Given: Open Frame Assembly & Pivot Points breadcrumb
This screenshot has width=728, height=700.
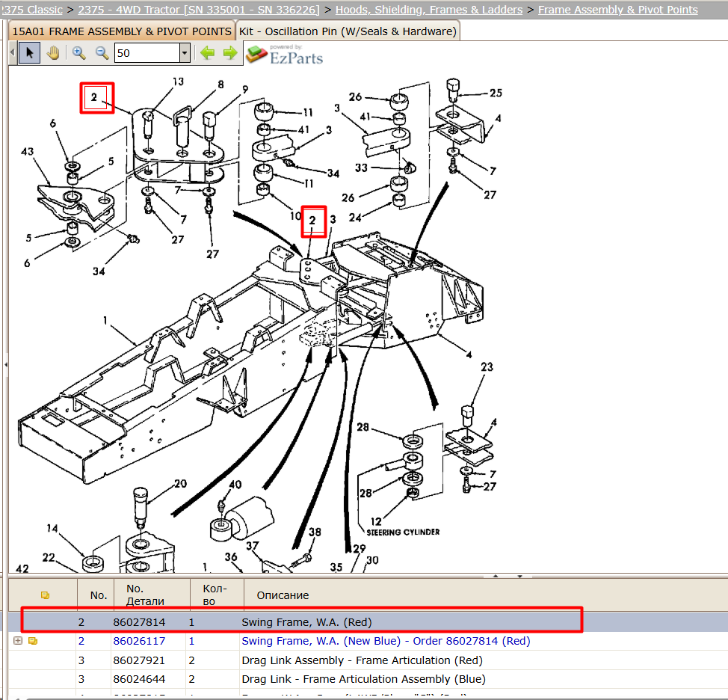Looking at the screenshot, I should coord(618,10).
